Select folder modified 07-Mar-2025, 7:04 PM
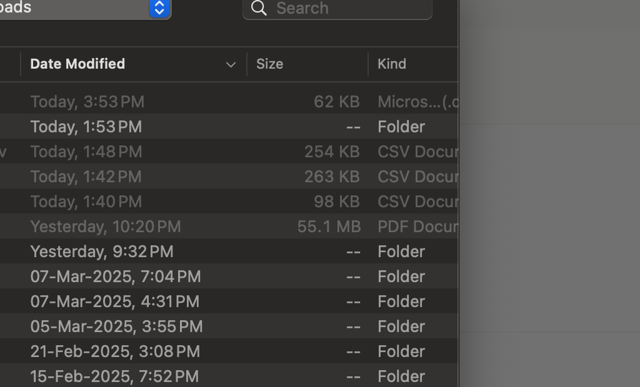640x387 pixels. coord(229,276)
